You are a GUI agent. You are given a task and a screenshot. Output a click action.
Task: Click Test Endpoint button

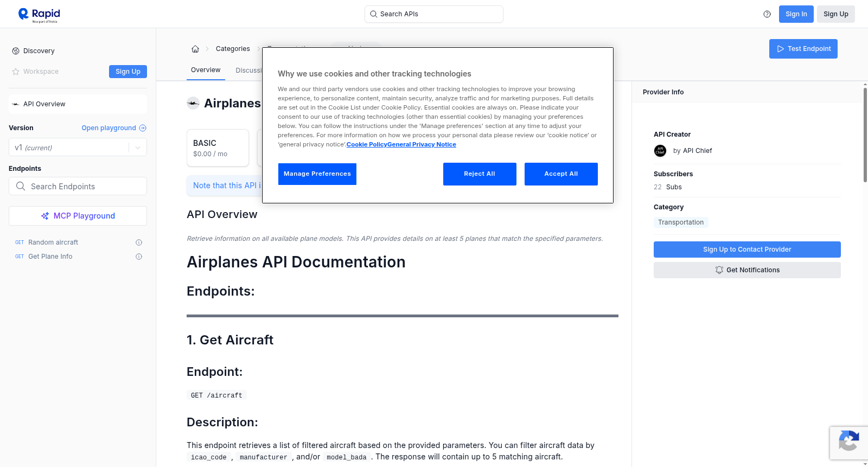(803, 49)
